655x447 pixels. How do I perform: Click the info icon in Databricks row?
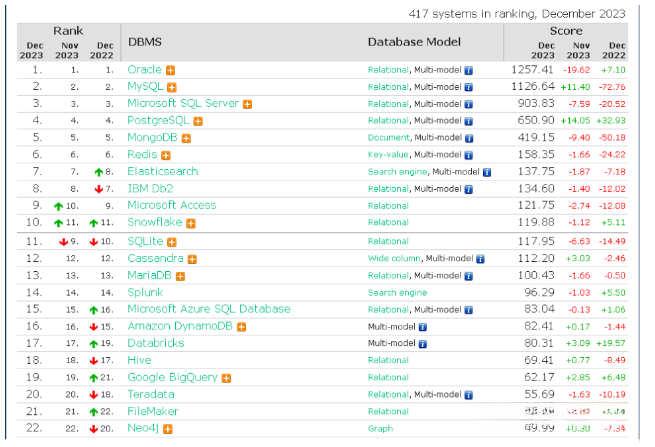point(423,344)
